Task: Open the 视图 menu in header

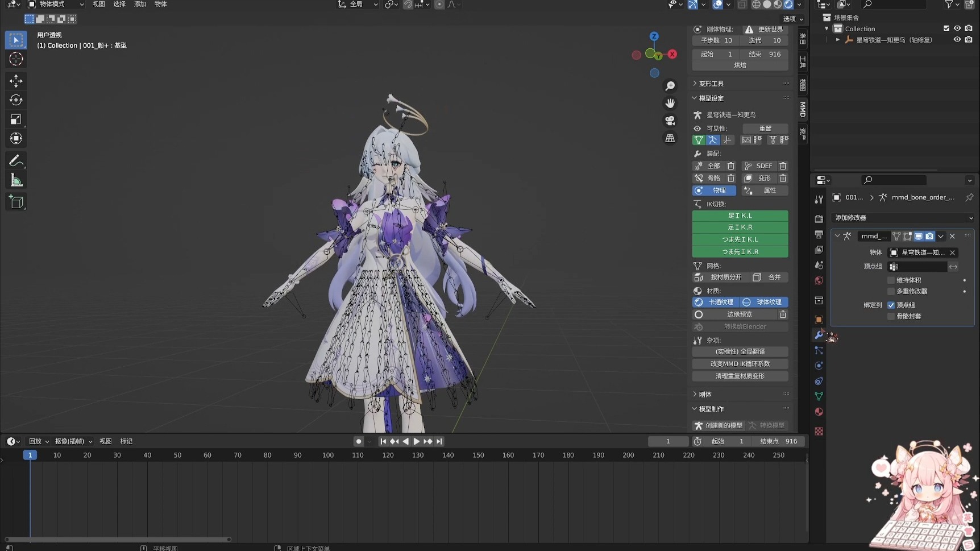Action: [x=99, y=5]
